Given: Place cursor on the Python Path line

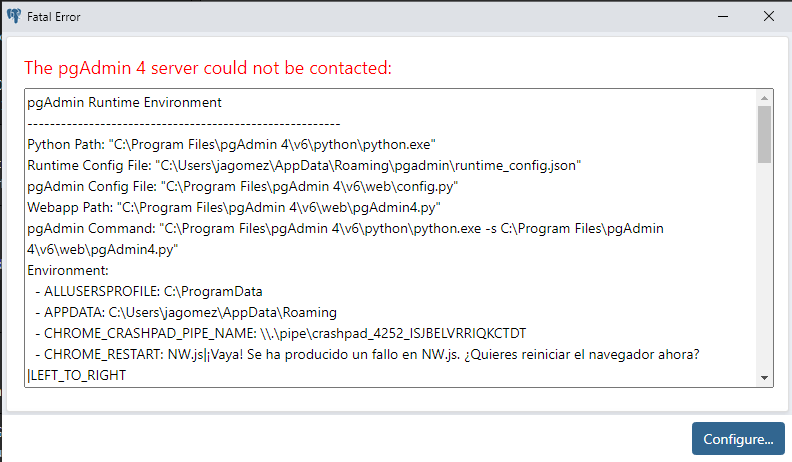Looking at the screenshot, I should coord(232,144).
